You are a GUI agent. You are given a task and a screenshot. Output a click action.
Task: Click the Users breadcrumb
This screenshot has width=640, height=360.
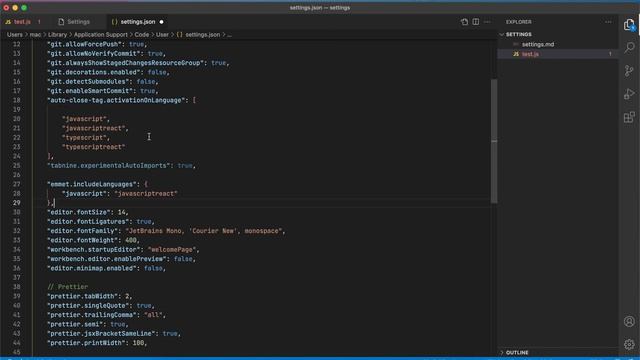click(15, 35)
